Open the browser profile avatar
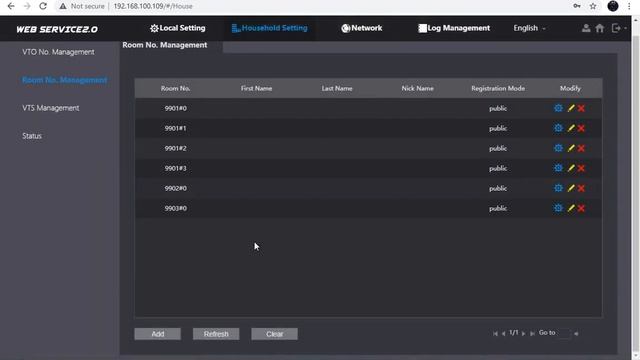 point(613,6)
